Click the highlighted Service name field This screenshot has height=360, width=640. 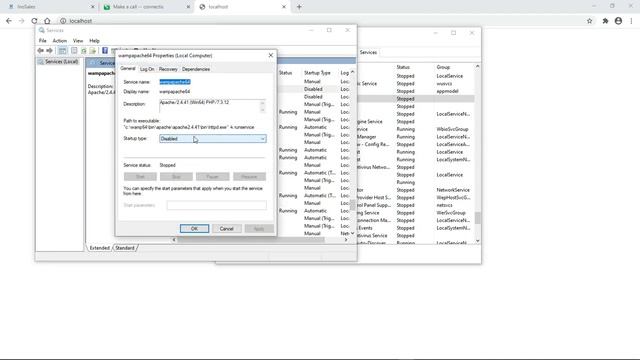click(175, 82)
